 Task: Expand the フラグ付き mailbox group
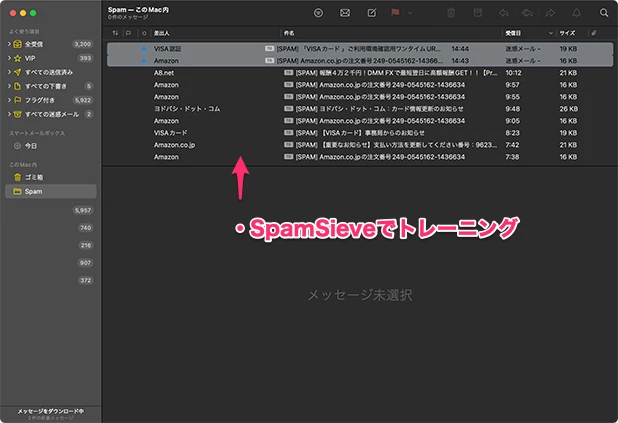pos(8,100)
